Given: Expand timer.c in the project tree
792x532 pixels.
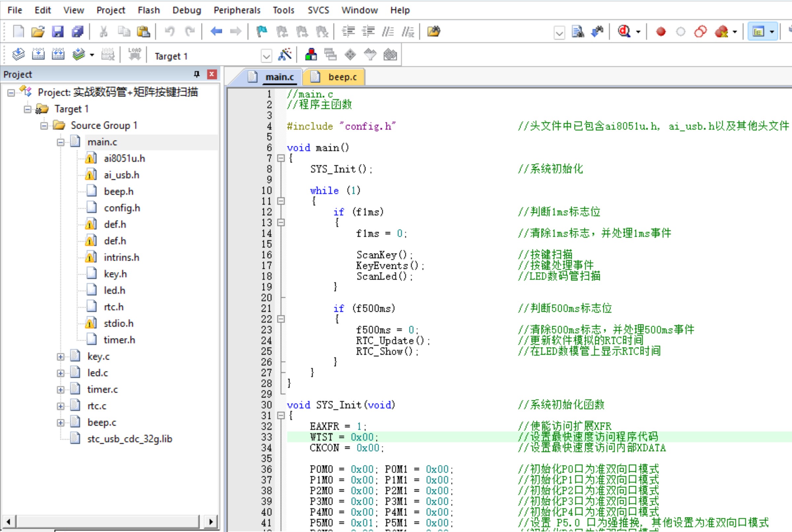Looking at the screenshot, I should tap(60, 390).
